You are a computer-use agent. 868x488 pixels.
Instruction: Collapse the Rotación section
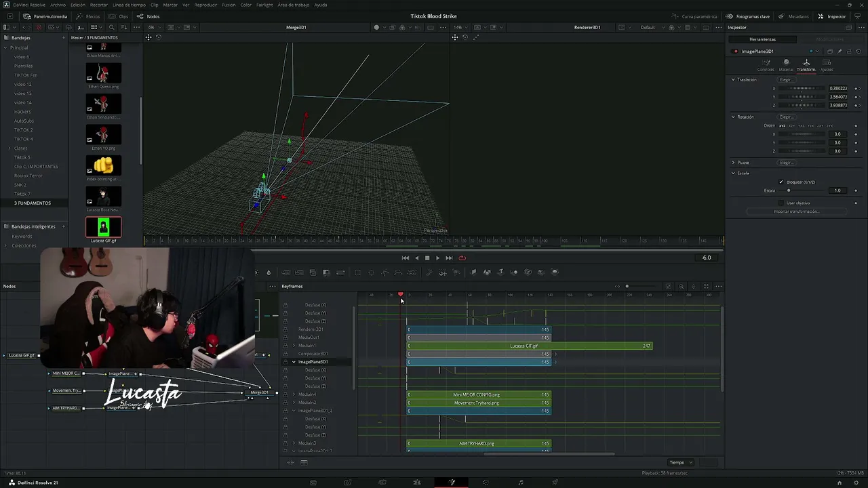click(x=733, y=117)
